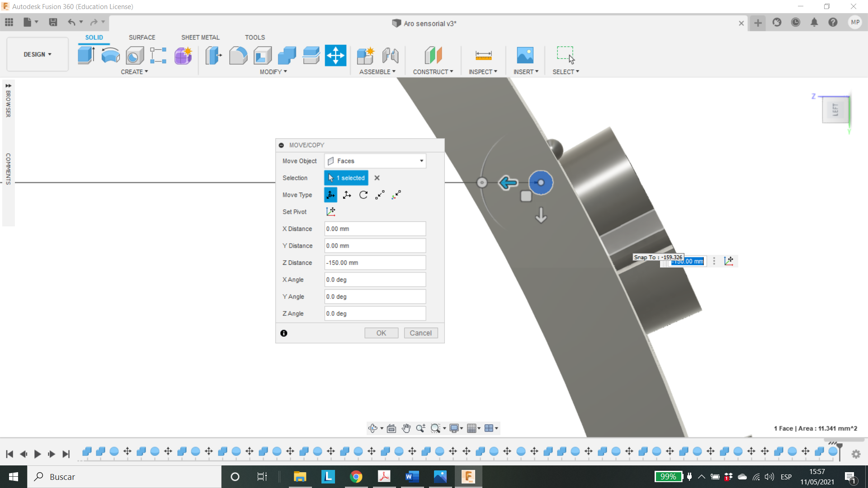868x488 pixels.
Task: Open the DESIGN workspace dropdown
Action: [x=38, y=54]
